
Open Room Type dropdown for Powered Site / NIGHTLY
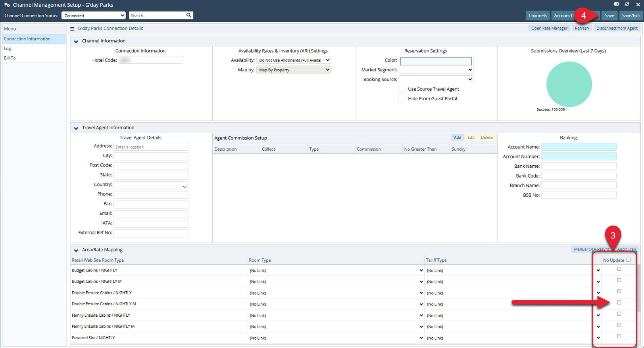(336, 338)
